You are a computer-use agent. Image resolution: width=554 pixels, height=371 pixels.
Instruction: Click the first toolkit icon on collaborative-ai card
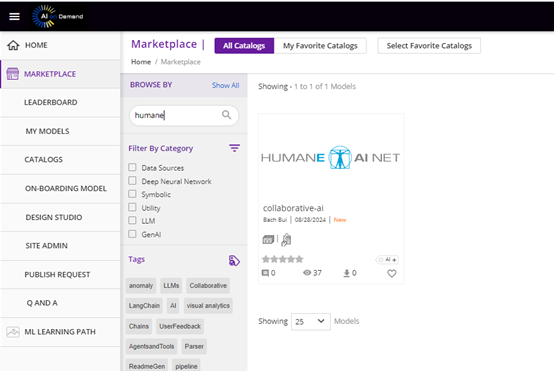(268, 240)
